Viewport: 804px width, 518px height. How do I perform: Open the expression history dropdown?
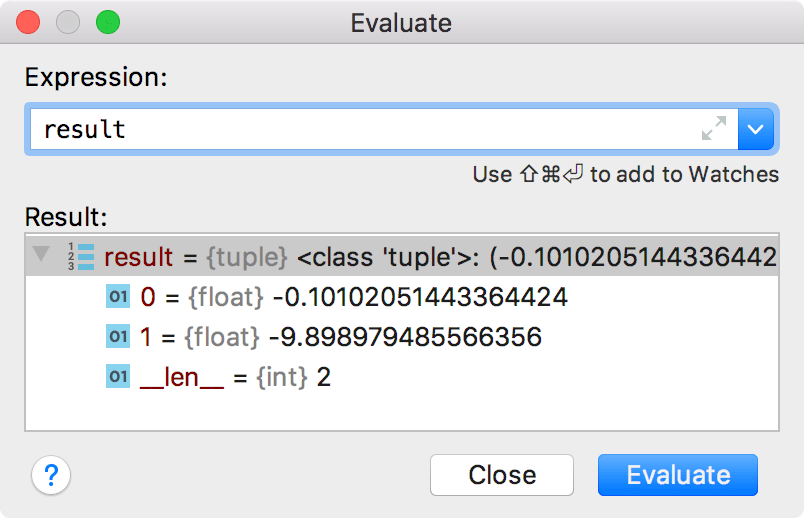click(x=756, y=129)
